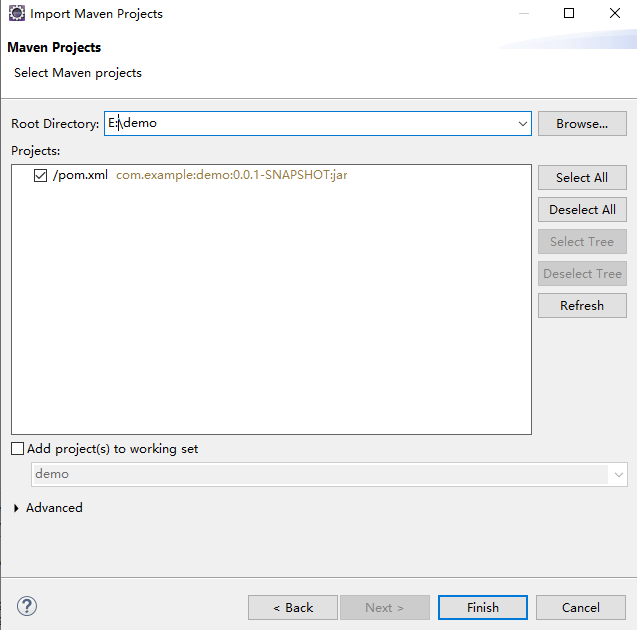The image size is (637, 630).
Task: Uncheck the /pom.xml project checkbox
Action: pyautogui.click(x=40, y=175)
